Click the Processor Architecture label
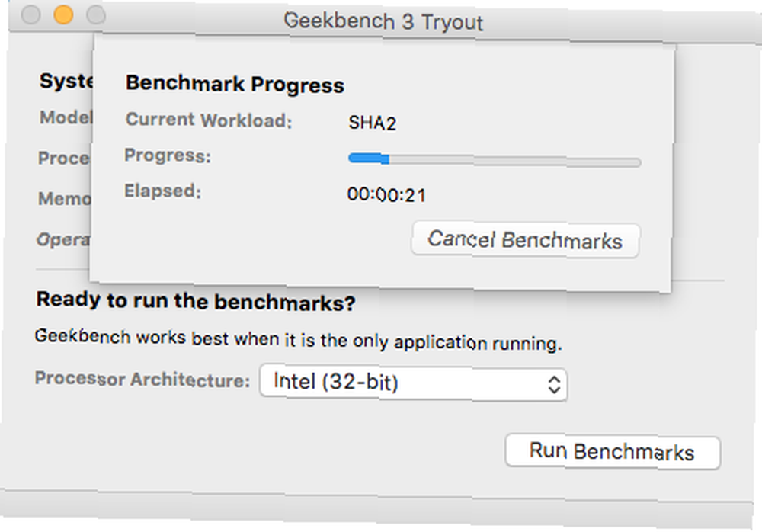This screenshot has width=762, height=532. (x=142, y=379)
